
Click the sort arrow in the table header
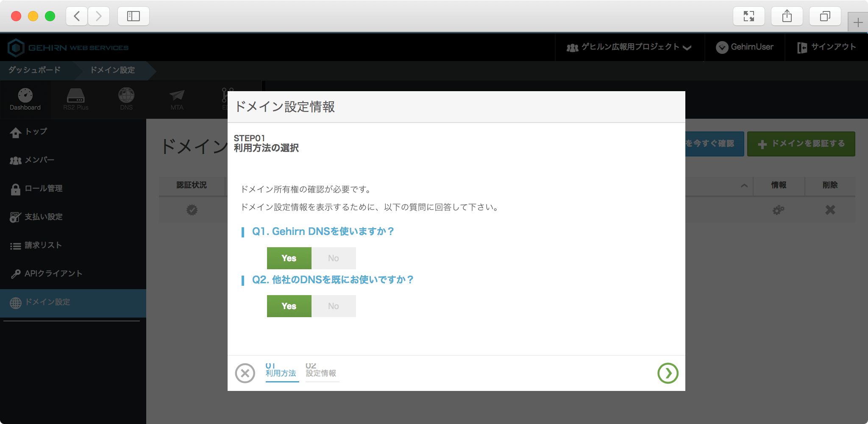pos(744,185)
